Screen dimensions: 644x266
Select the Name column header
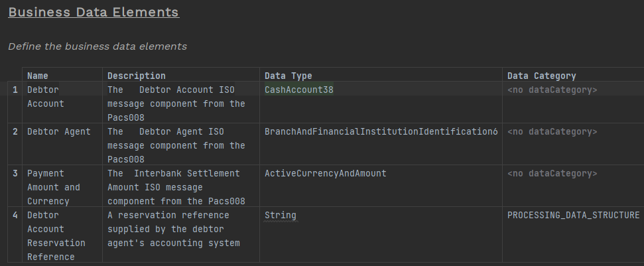tap(38, 76)
